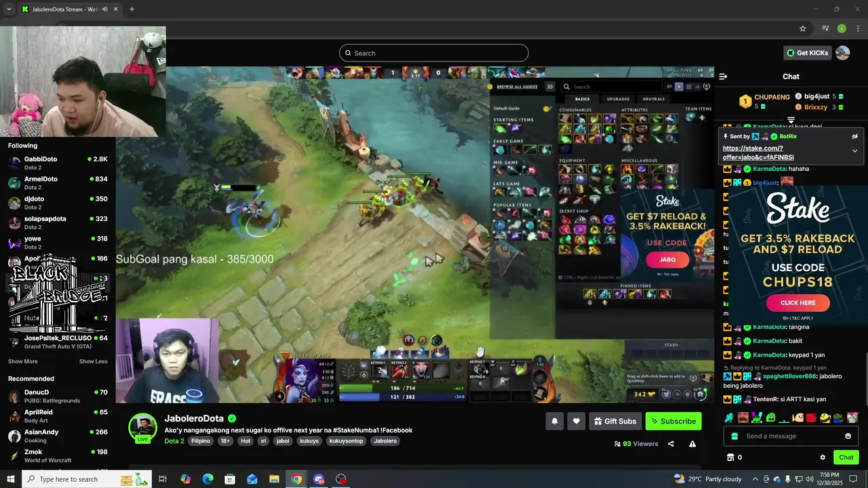Select the irl tag
Viewport: 868px width, 488px height.
coord(263,441)
